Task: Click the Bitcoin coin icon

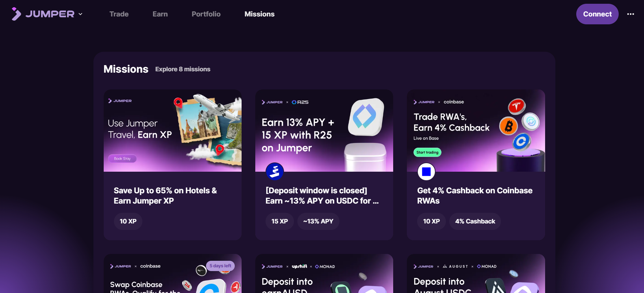Action: [x=508, y=126]
